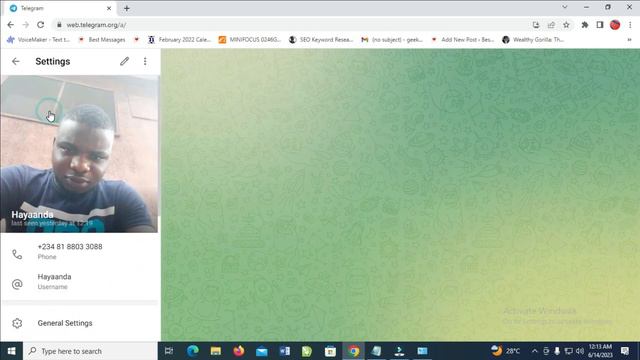Bookmark this page with the star
The width and height of the screenshot is (640, 360).
tap(566, 25)
